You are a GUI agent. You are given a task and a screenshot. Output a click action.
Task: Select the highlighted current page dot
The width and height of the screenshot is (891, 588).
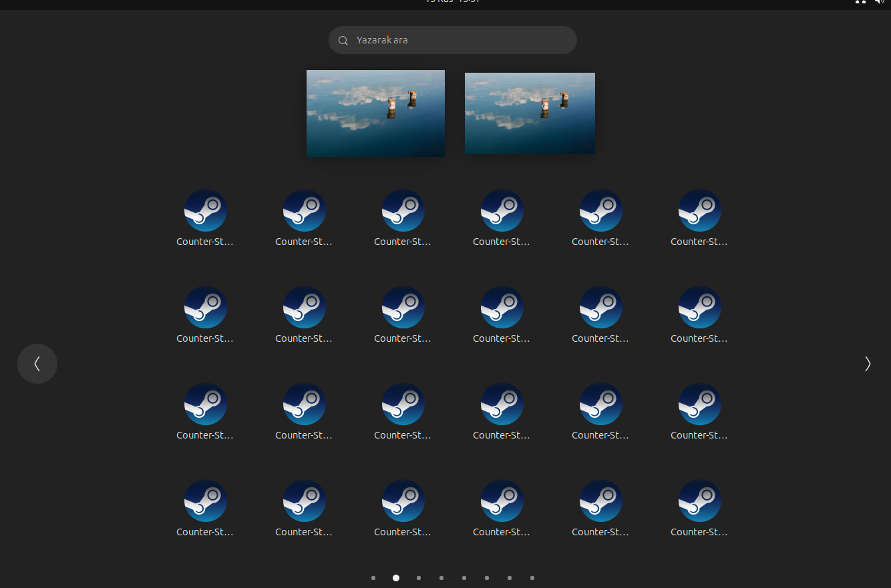click(x=396, y=578)
